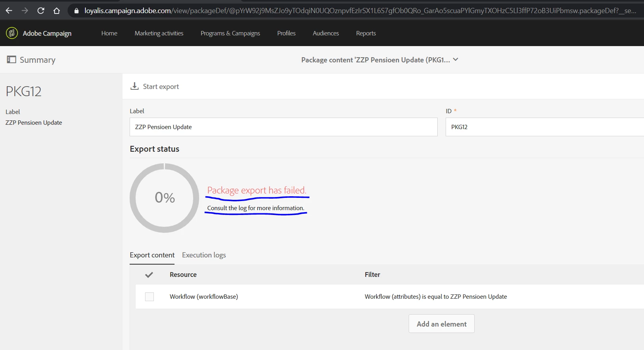Screen dimensions: 644x350
Task: Expand the Package content title dropdown chevron
Action: point(456,60)
